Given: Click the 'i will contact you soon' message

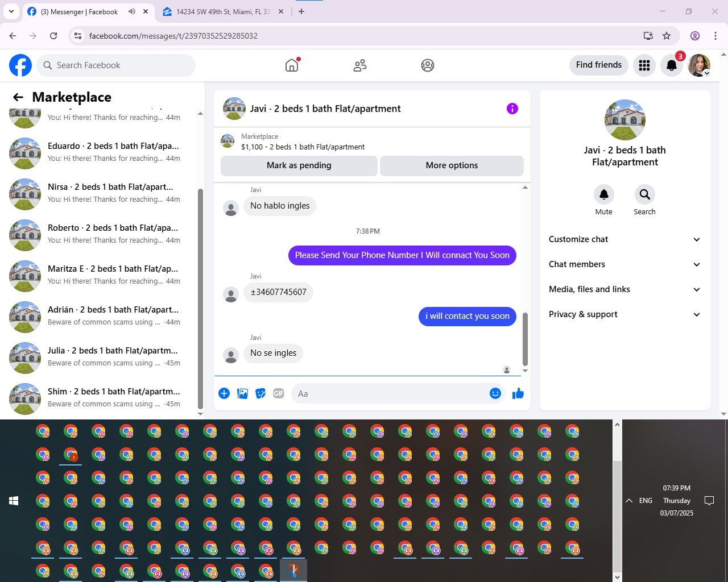Looking at the screenshot, I should point(468,316).
